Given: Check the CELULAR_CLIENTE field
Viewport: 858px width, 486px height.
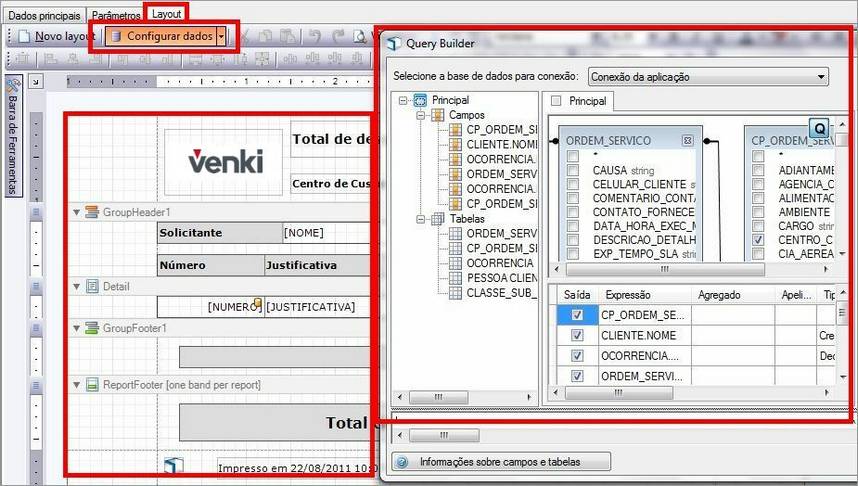Looking at the screenshot, I should pos(573,184).
